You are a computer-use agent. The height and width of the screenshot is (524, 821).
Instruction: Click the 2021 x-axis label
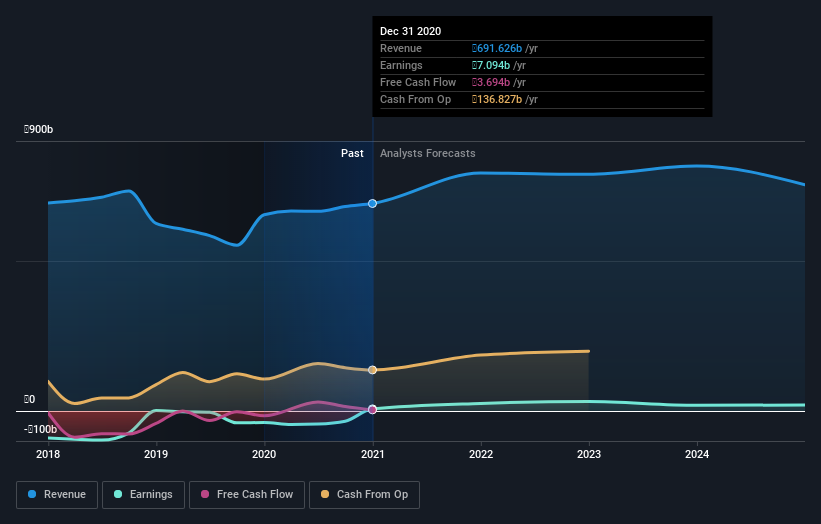(x=372, y=454)
